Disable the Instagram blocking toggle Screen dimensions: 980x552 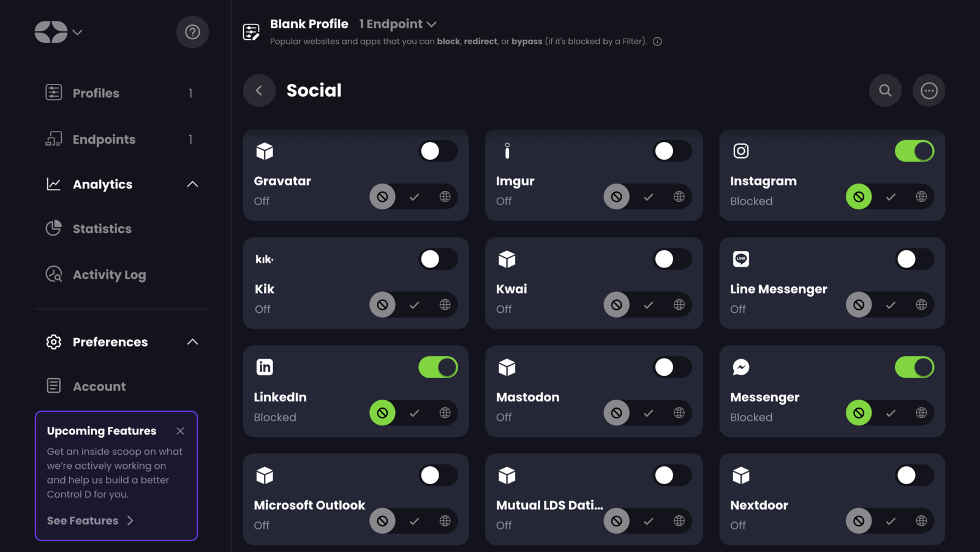pyautogui.click(x=914, y=151)
